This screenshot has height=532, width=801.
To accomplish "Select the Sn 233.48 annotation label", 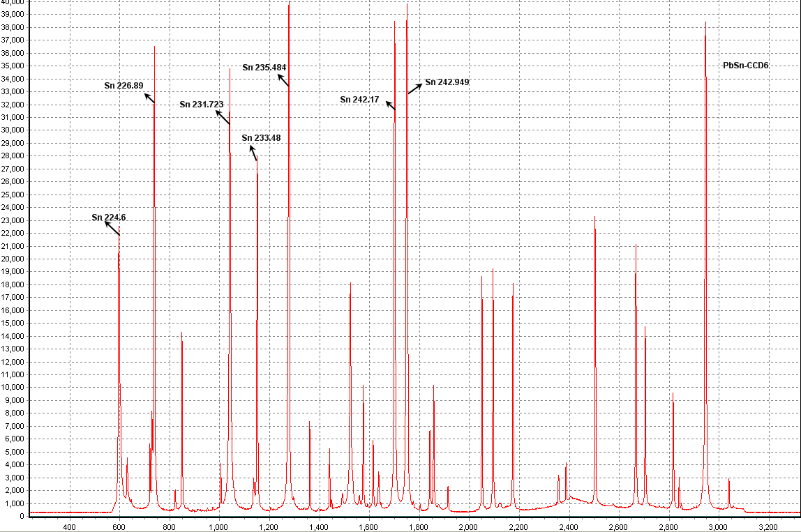I will click(261, 138).
